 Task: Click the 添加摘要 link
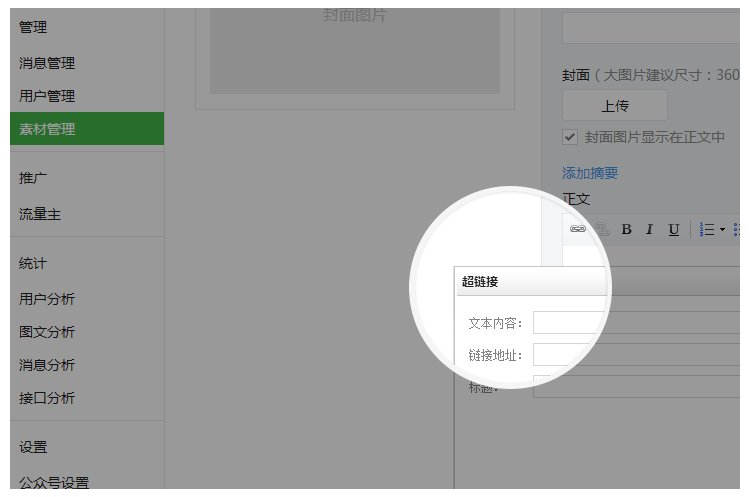(590, 173)
